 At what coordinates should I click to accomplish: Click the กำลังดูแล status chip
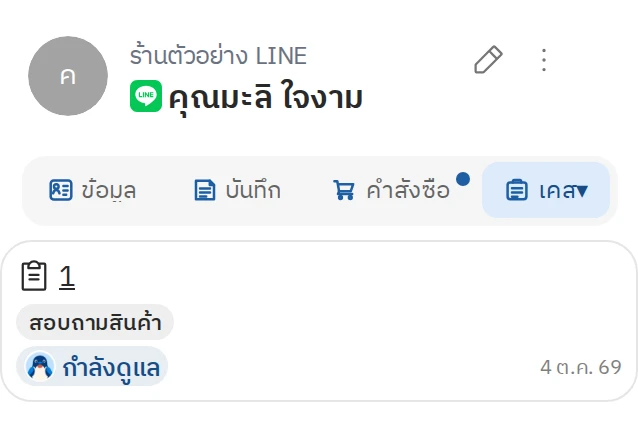point(92,367)
